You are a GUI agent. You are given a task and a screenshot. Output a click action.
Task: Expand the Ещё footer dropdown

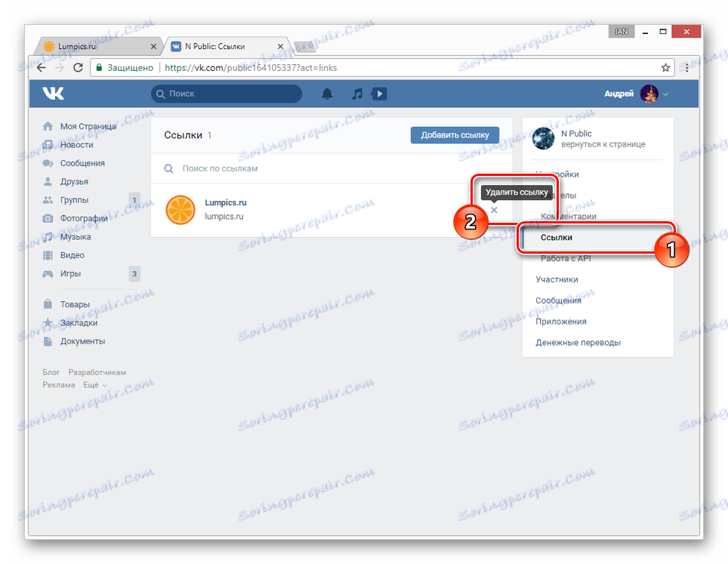pos(94,385)
